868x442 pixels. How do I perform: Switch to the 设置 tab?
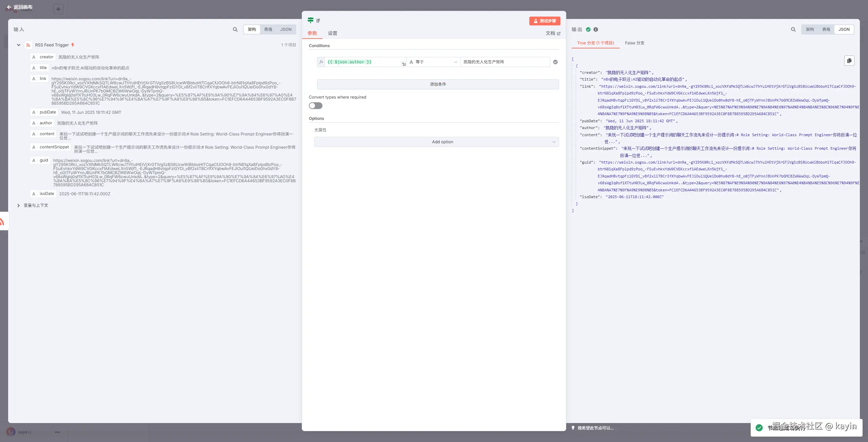(332, 33)
